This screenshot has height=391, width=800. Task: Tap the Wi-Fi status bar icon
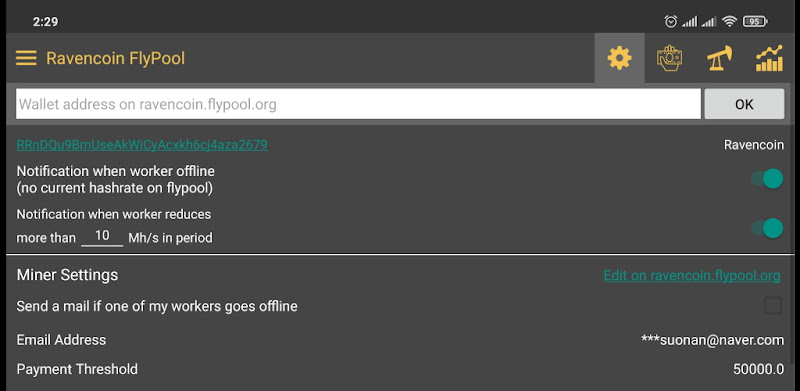click(730, 21)
